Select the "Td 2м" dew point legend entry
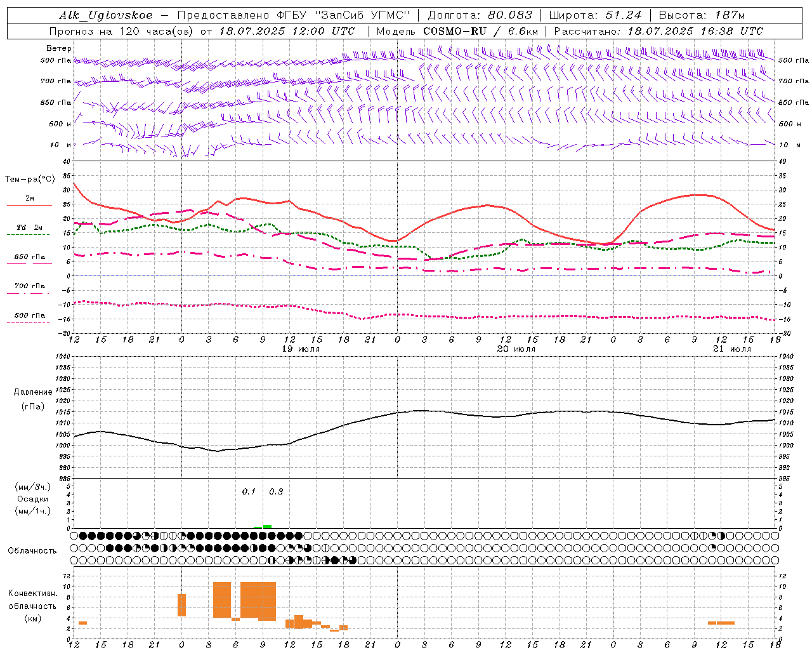Screen dimensions: 812x650 (30, 227)
